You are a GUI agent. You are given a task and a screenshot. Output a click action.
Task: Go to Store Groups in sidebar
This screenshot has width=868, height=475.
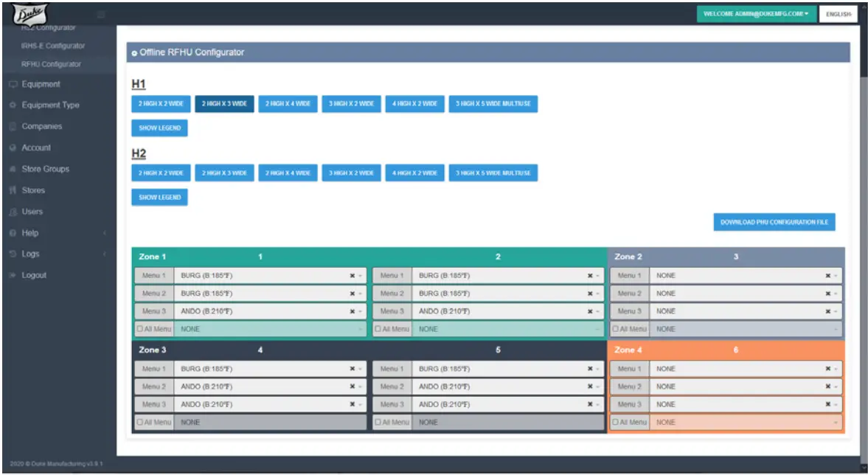tap(46, 169)
